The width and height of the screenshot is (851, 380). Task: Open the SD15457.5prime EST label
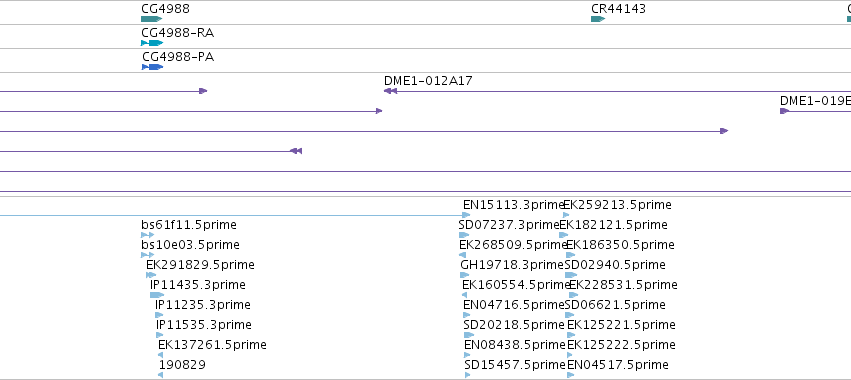click(515, 365)
